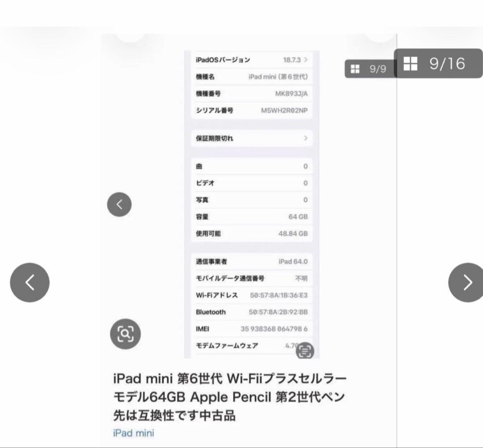The height and width of the screenshot is (448, 483).
Task: Click the grid icon inside the 9/9 badge
Action: coord(355,68)
